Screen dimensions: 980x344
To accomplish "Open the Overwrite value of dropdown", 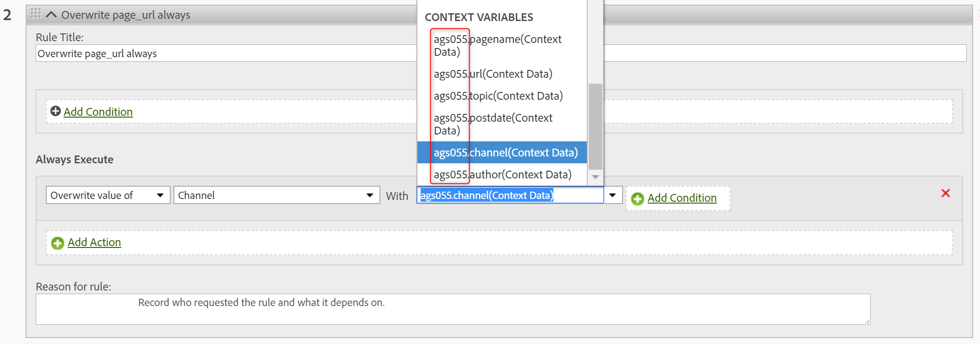I will point(108,195).
